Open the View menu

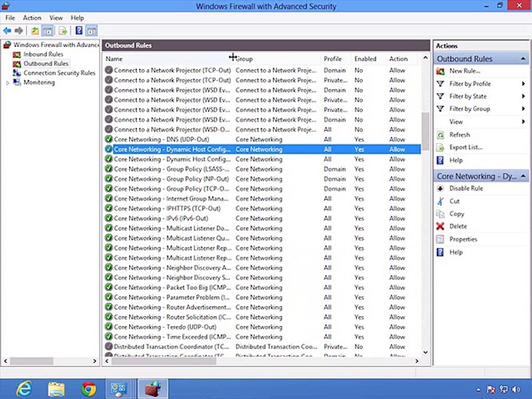56,18
